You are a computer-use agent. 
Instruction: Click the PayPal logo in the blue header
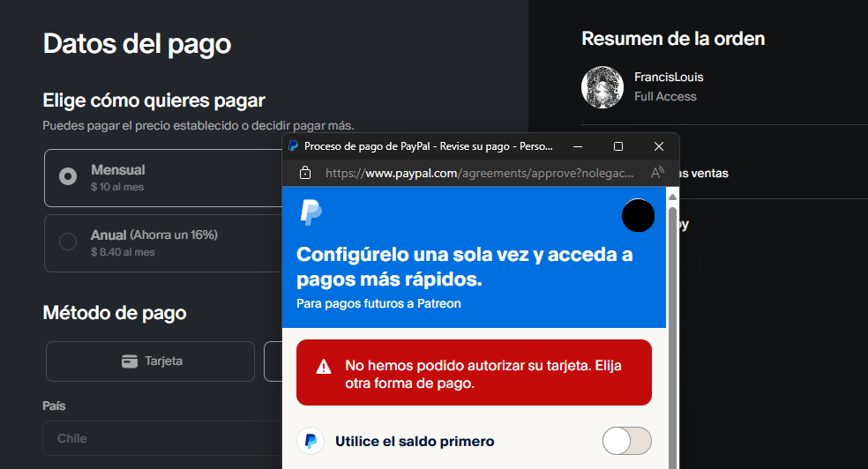point(311,213)
